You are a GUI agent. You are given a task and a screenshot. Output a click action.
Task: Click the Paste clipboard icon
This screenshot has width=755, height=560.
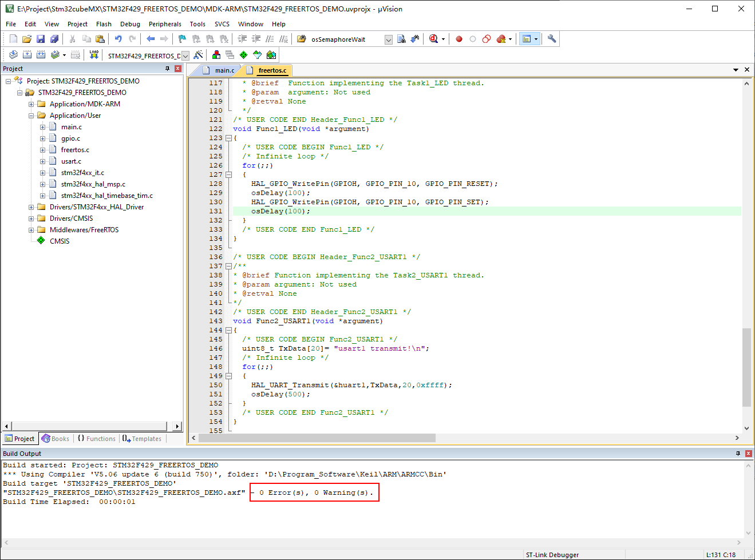click(100, 39)
